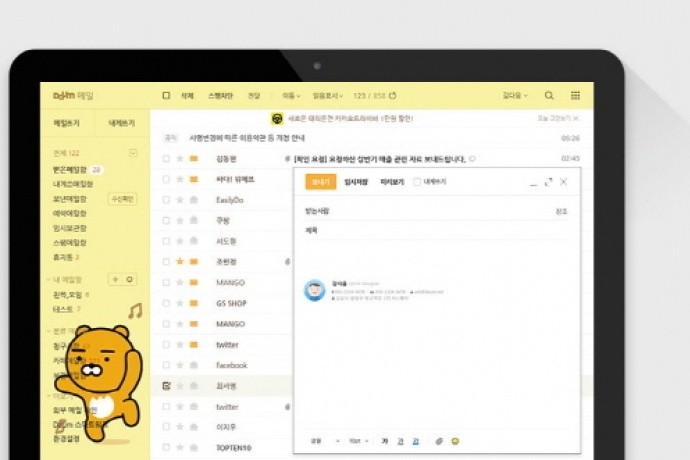Click the orange 보내기 send button
The height and width of the screenshot is (460, 690).
click(321, 182)
